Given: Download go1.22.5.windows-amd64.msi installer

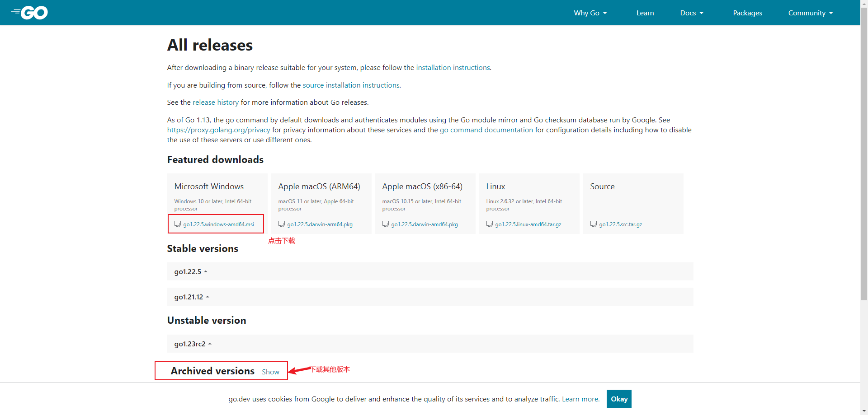Looking at the screenshot, I should (x=218, y=224).
